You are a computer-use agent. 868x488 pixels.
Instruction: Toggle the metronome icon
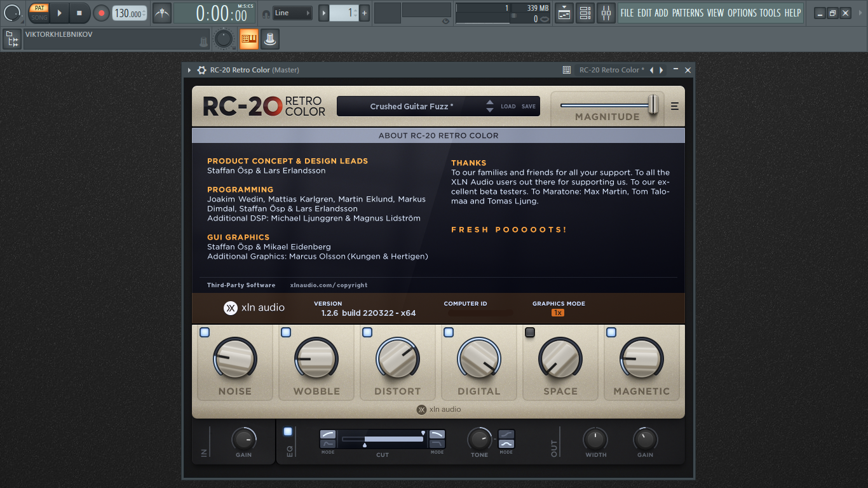click(162, 13)
